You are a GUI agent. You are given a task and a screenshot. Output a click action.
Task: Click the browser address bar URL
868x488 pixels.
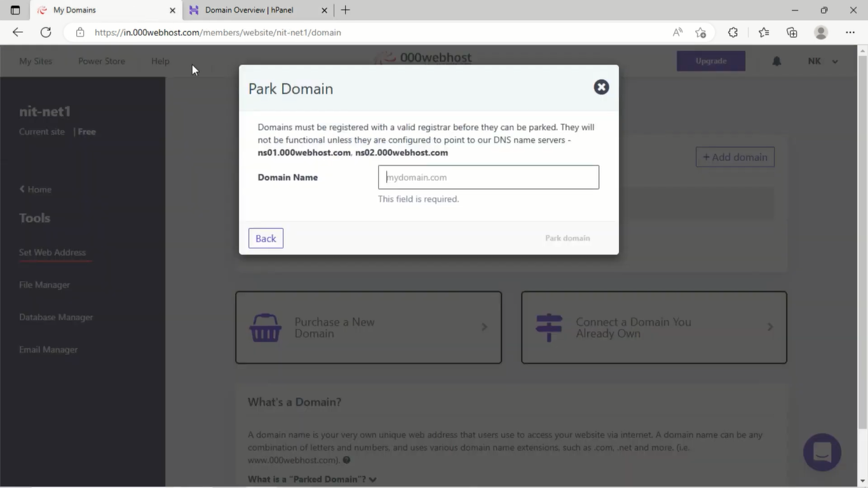click(218, 32)
